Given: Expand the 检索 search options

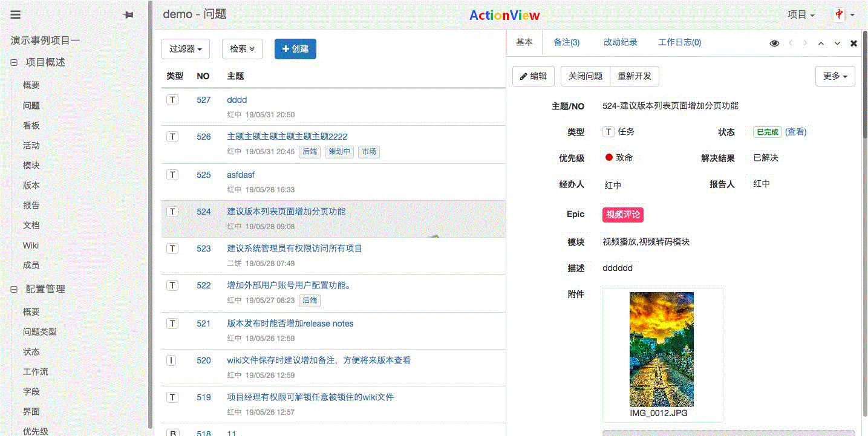Looking at the screenshot, I should pos(242,49).
